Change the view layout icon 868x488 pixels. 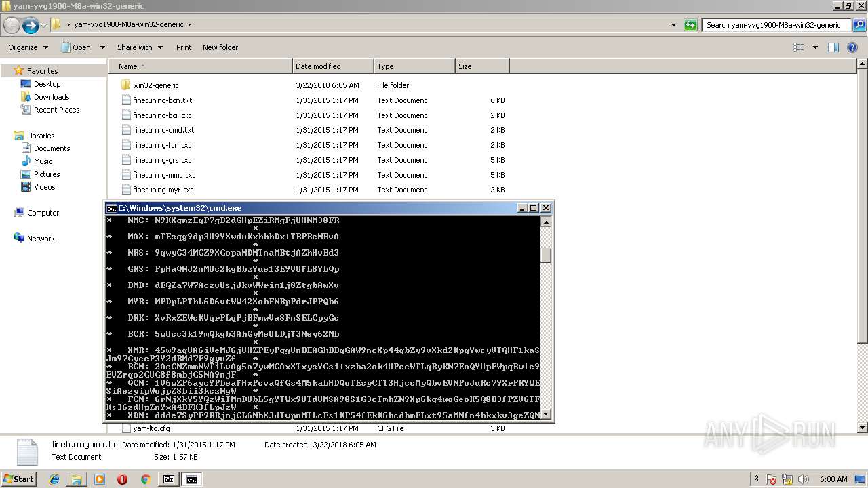tap(799, 47)
